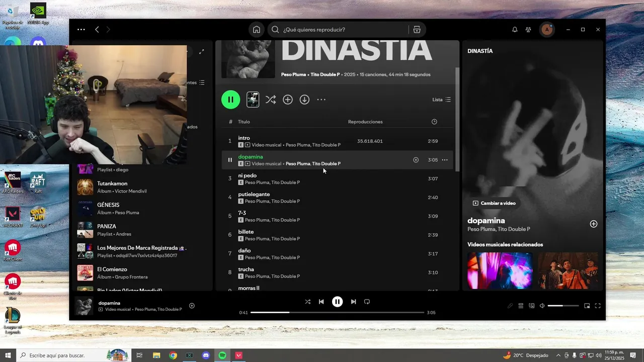Sort by the duration clock column
The width and height of the screenshot is (644, 362).
point(434,122)
